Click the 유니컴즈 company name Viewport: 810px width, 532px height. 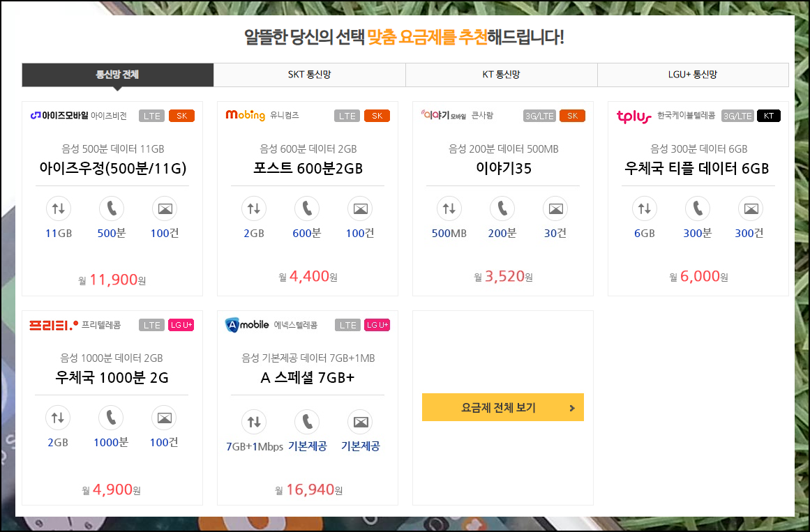pos(285,115)
